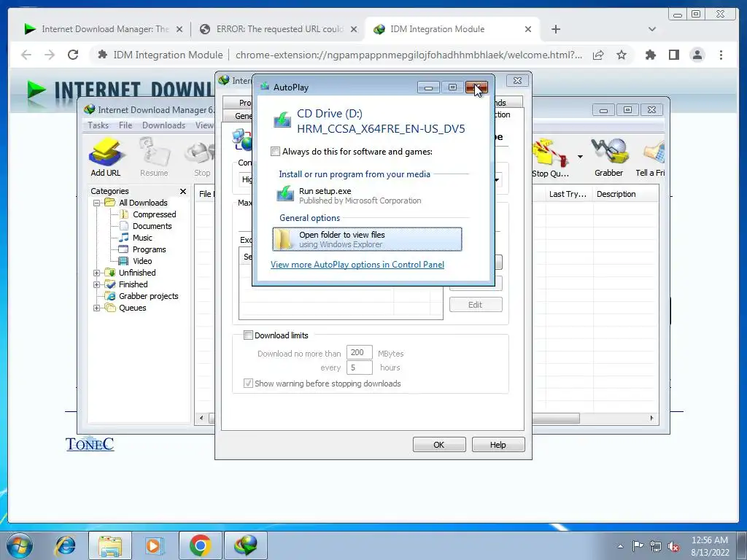Select the Compressed category
This screenshot has width=747, height=560.
155,214
